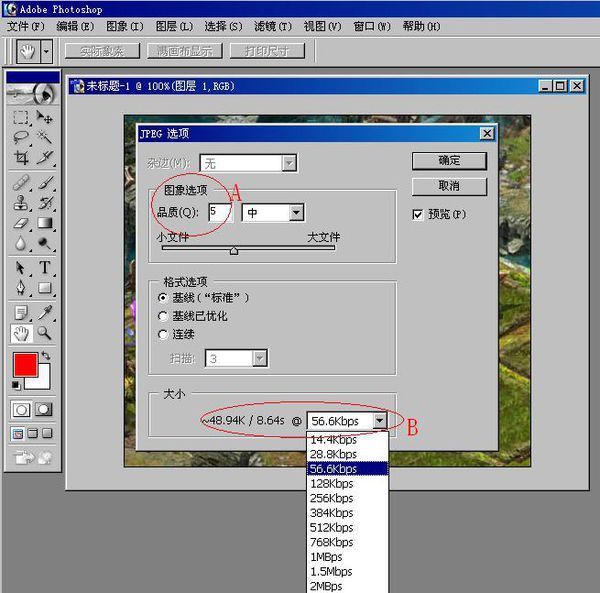Select the Lasso tool
The width and height of the screenshot is (600, 593).
click(21, 137)
